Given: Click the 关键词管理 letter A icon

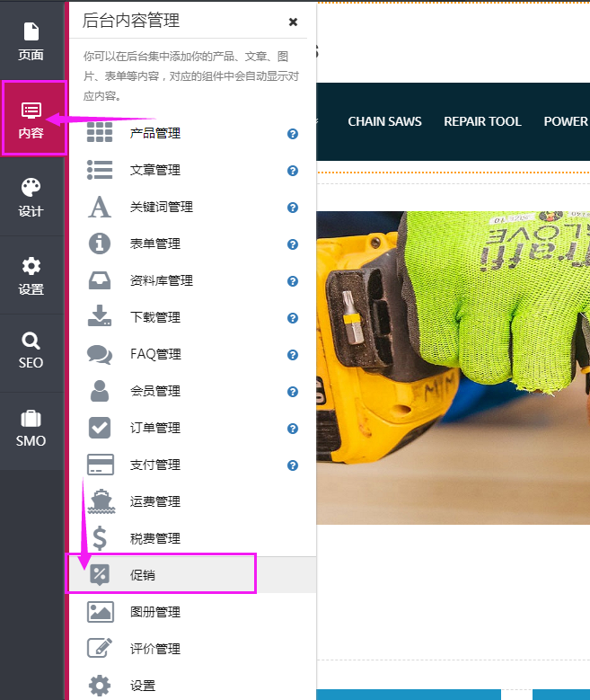Looking at the screenshot, I should click(x=100, y=207).
